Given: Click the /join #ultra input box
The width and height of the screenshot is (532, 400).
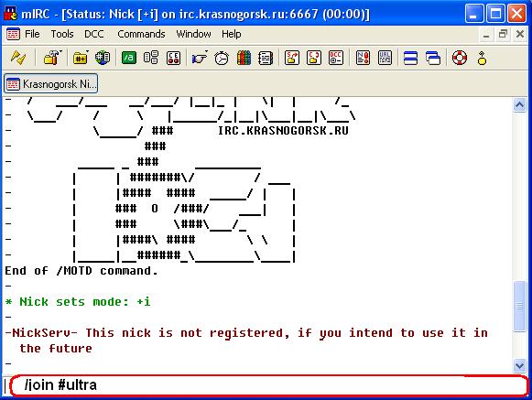Looking at the screenshot, I should point(268,385).
